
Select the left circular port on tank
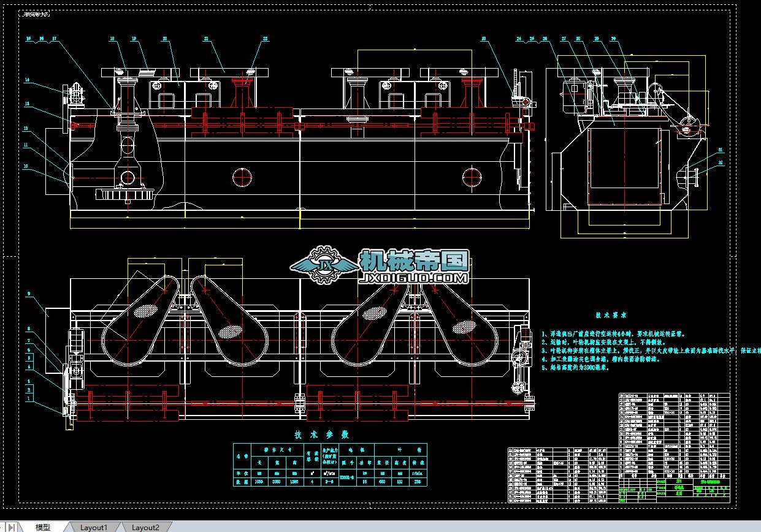point(243,177)
